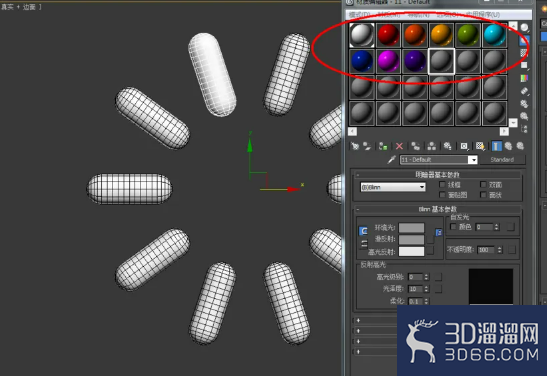Toggle the diffuse-specular color lock button

pyautogui.click(x=364, y=243)
